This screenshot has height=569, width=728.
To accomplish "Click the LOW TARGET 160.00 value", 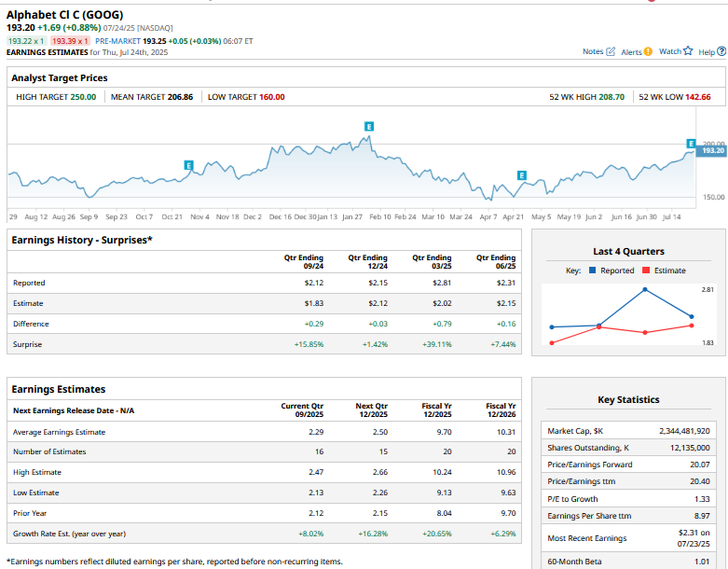I will click(272, 97).
